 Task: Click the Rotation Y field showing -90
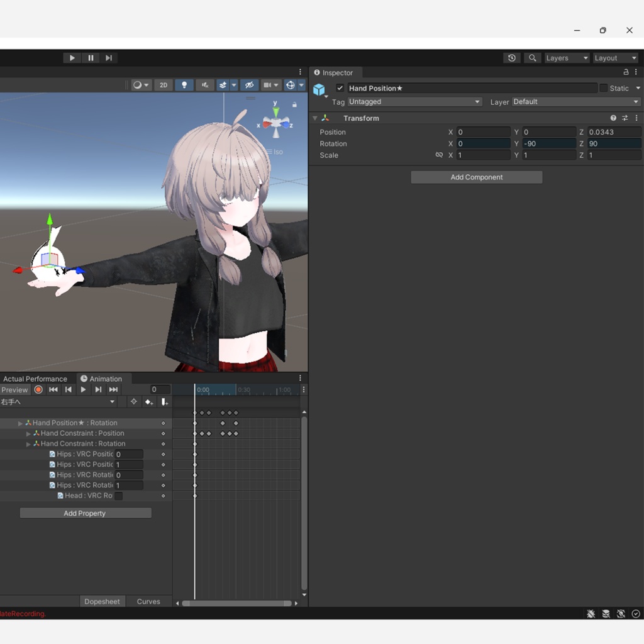(x=547, y=143)
